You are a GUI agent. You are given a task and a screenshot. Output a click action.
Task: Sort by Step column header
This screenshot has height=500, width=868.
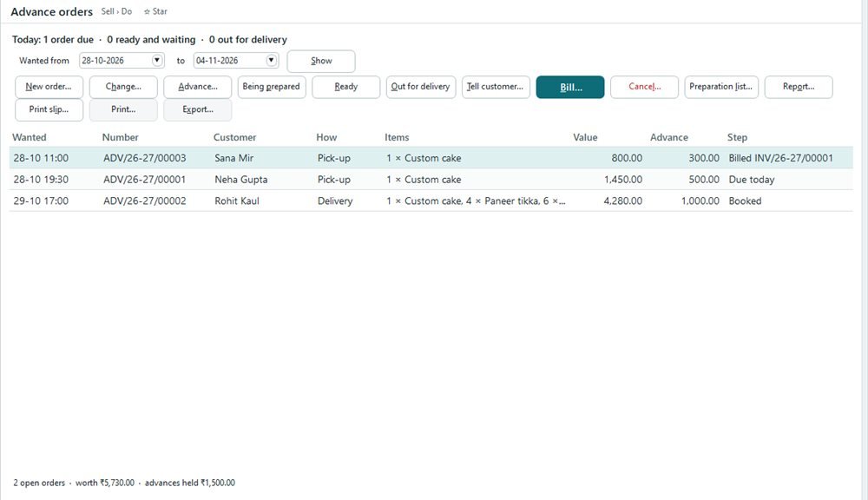[737, 137]
